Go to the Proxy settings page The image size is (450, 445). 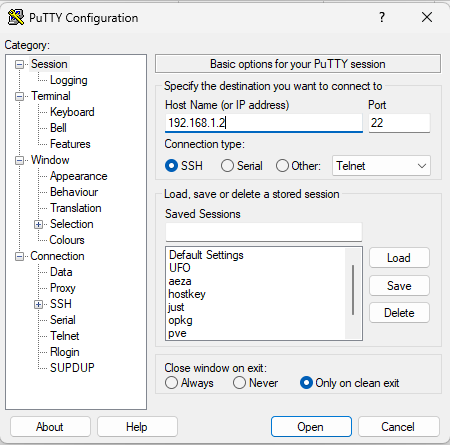(x=63, y=288)
